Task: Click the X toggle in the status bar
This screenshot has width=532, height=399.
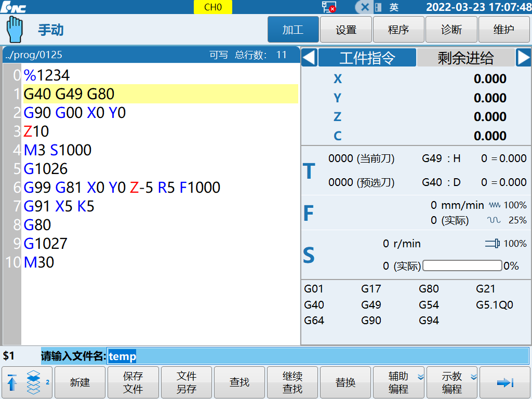Action: click(x=365, y=7)
